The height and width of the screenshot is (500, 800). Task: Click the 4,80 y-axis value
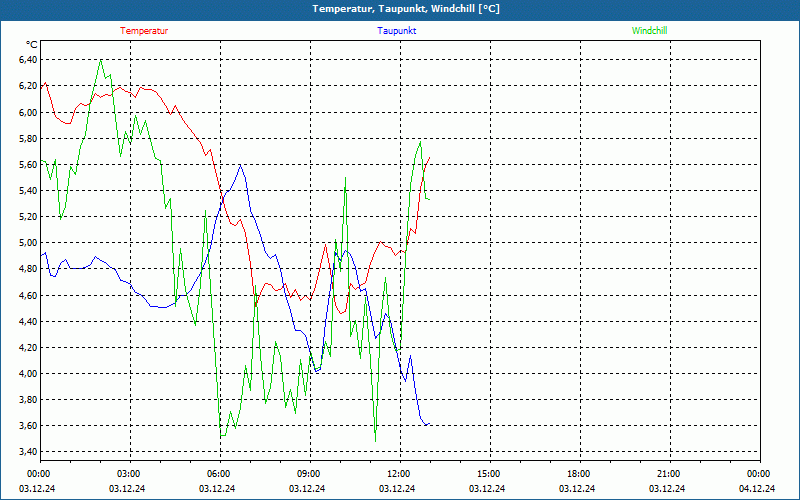tap(28, 268)
